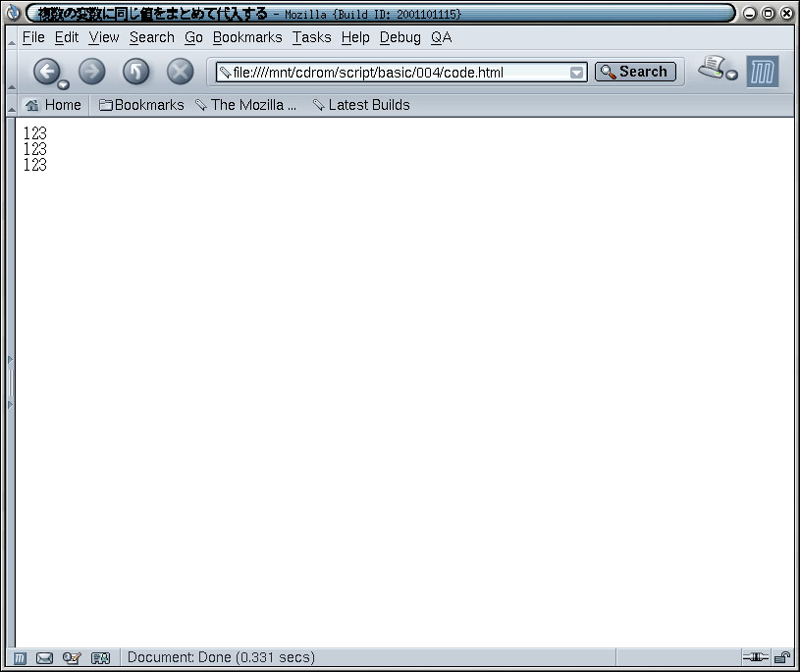
Task: Click the page icon left of the URL
Action: [x=225, y=73]
